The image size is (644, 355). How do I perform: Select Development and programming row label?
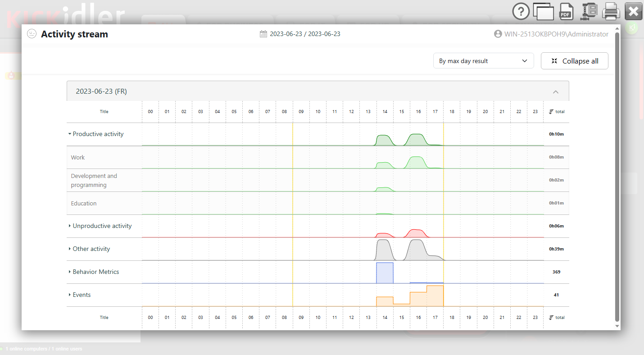click(94, 180)
